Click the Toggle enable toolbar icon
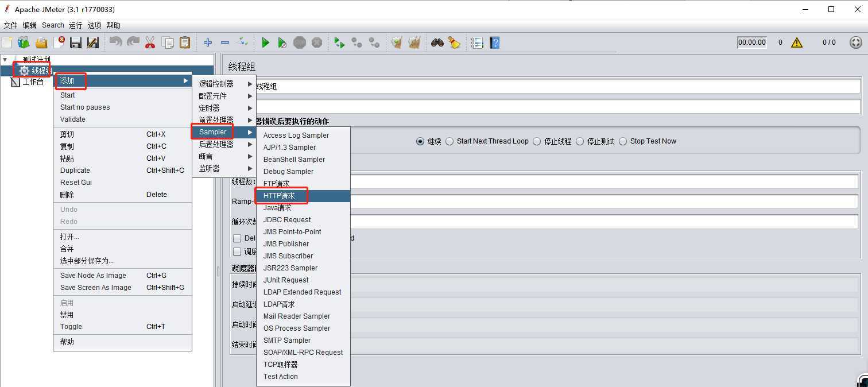This screenshot has width=868, height=387. tap(242, 42)
